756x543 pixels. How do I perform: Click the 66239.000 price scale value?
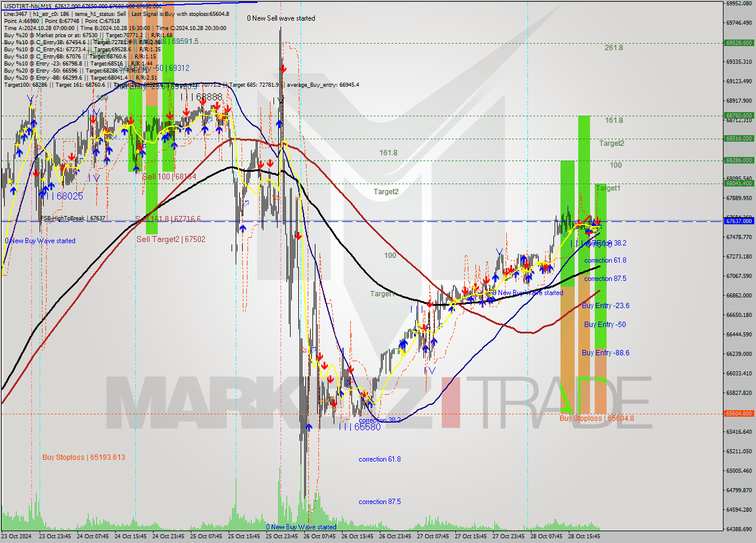pos(738,354)
